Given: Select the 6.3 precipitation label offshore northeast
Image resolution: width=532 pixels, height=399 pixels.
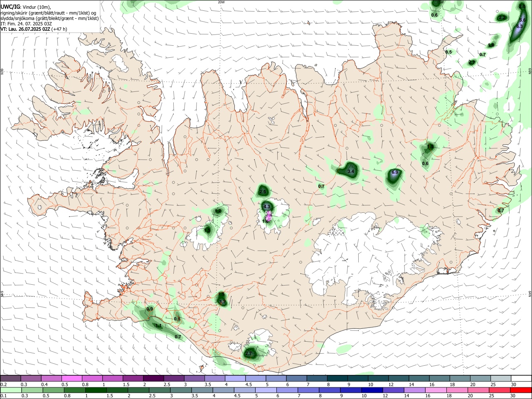Looking at the screenshot, I should point(519,26).
